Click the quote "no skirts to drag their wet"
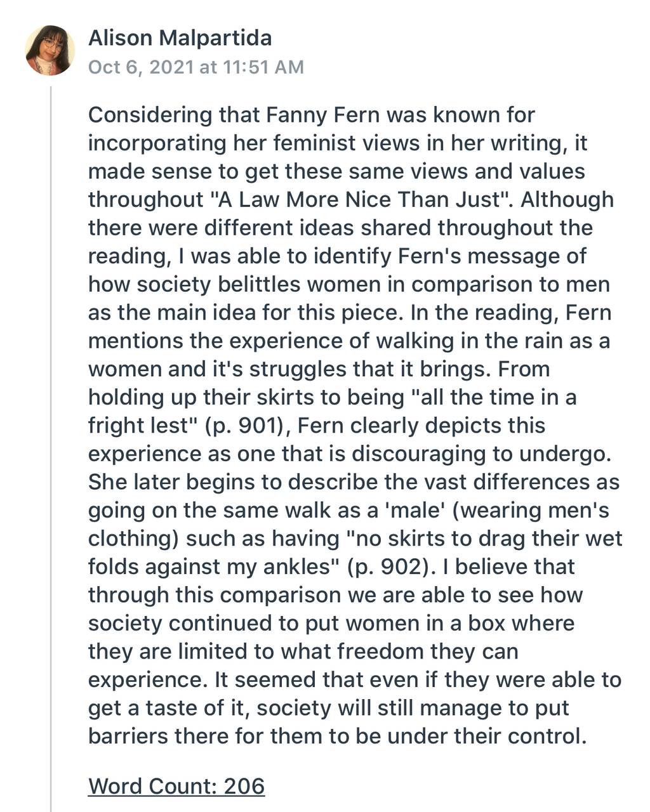Viewport: 650px width, 812px height. click(483, 538)
